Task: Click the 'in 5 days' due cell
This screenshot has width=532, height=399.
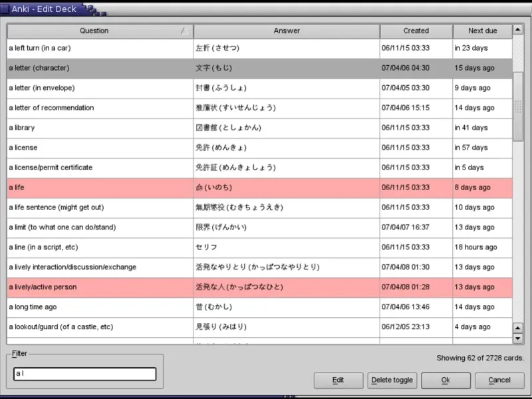Action: point(483,168)
